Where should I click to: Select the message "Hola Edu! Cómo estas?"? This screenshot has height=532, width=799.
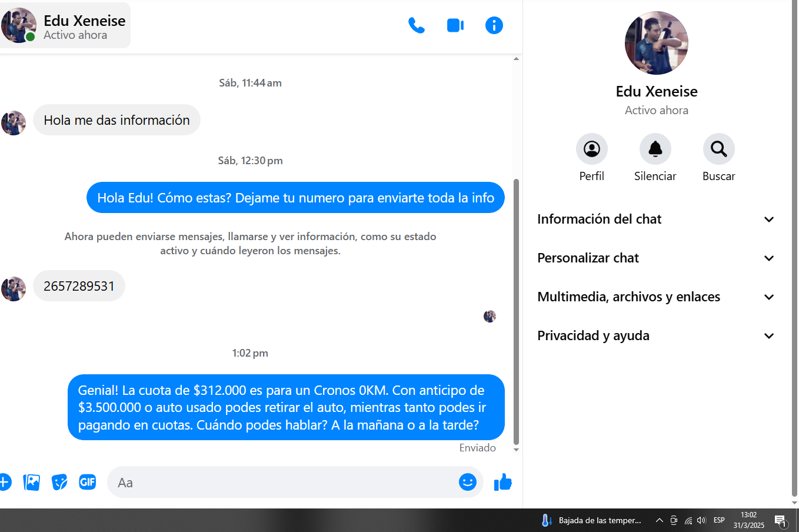(x=295, y=198)
